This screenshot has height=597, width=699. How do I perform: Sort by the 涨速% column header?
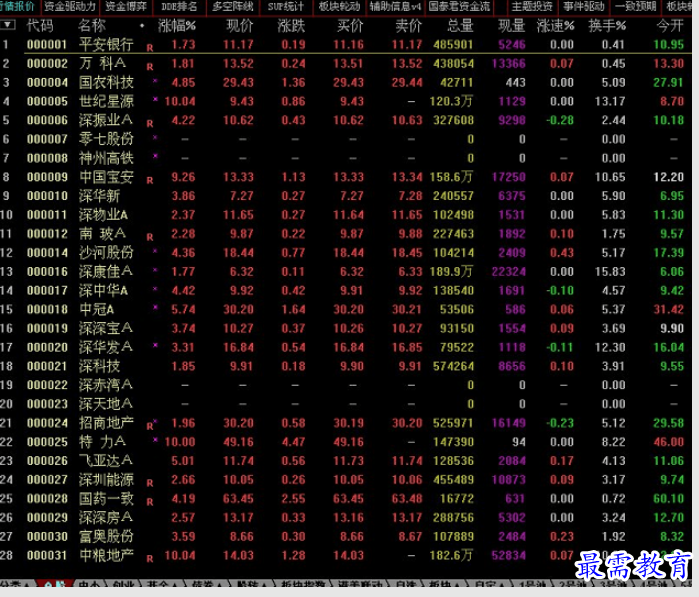[555, 26]
